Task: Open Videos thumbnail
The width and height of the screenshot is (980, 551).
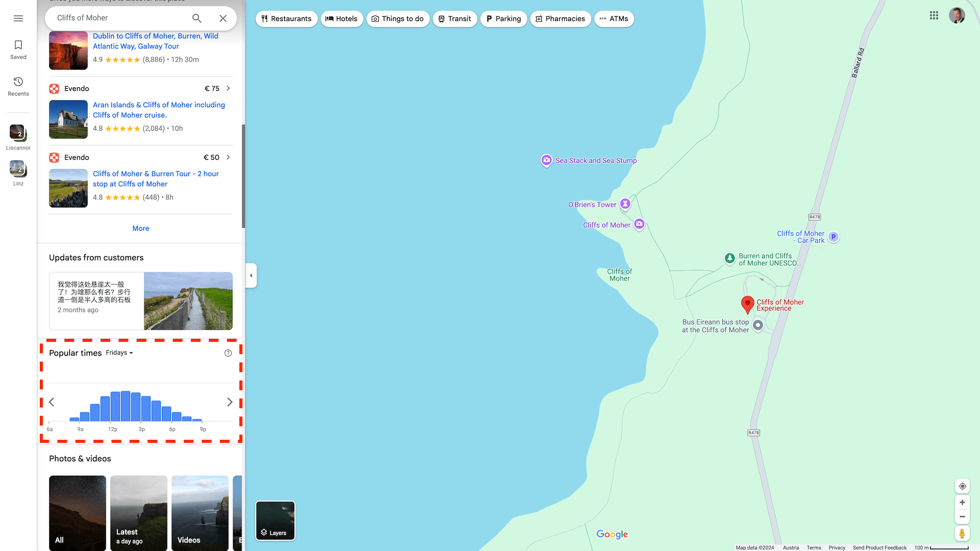Action: pyautogui.click(x=200, y=513)
